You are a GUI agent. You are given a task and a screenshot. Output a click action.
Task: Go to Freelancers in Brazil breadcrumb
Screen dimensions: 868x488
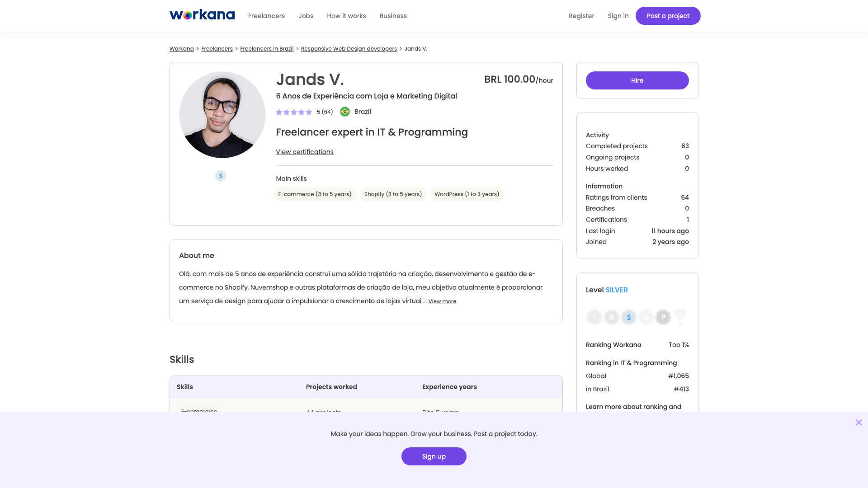267,49
